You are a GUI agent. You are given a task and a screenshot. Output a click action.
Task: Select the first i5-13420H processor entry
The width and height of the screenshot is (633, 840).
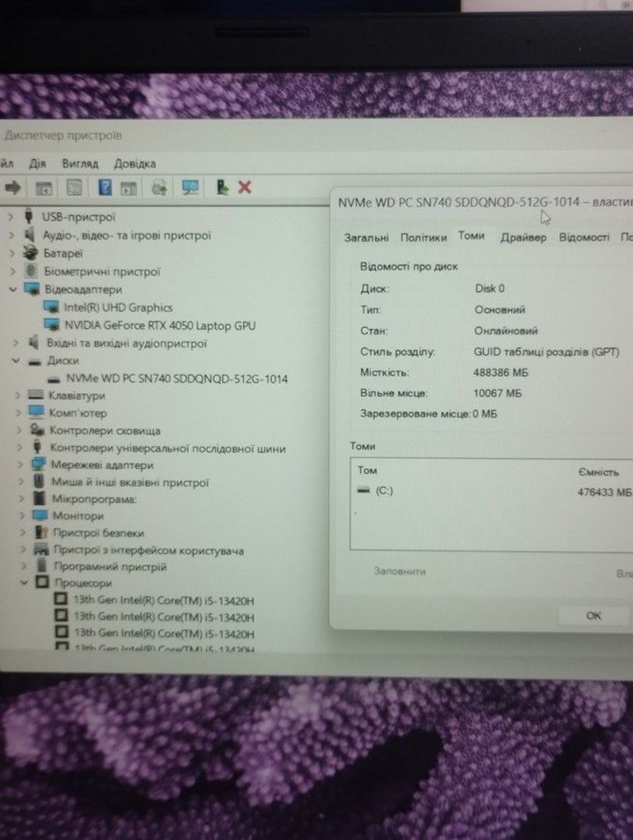(164, 601)
